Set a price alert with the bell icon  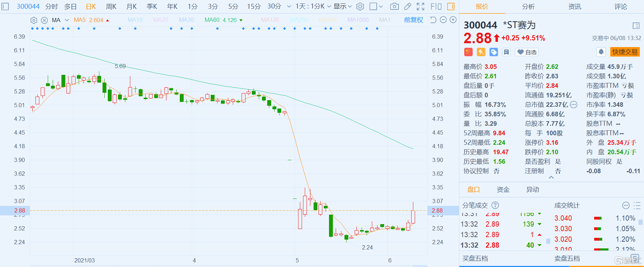[x=601, y=52]
